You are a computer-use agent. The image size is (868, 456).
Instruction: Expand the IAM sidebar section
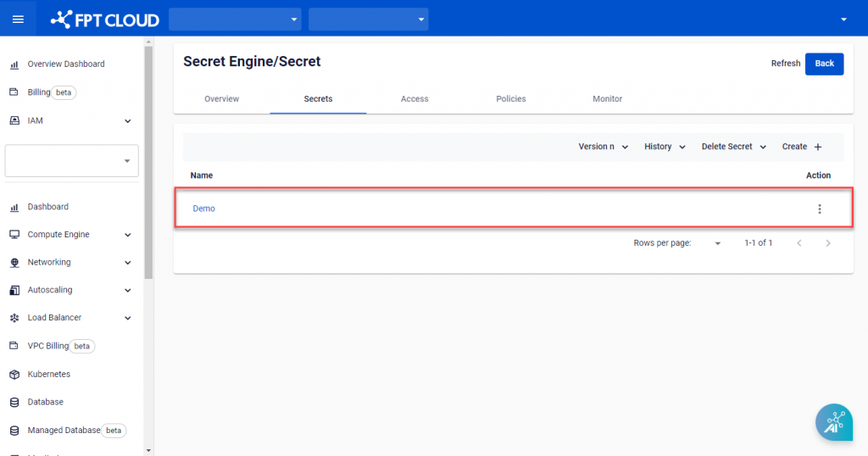pyautogui.click(x=128, y=121)
